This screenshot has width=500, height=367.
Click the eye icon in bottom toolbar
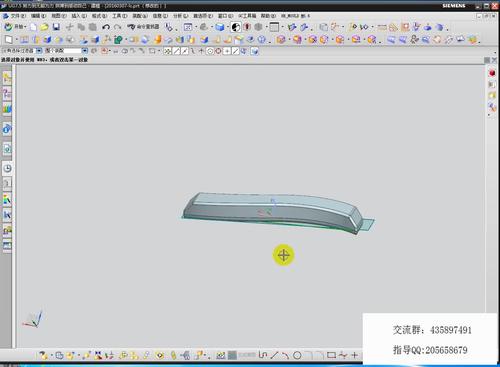pyautogui.click(x=160, y=355)
